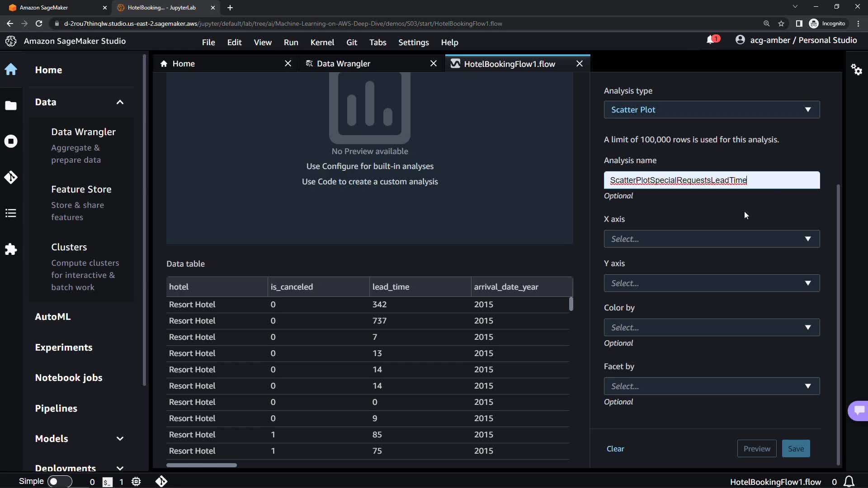
Task: Open the Git sidebar icon
Action: click(11, 177)
